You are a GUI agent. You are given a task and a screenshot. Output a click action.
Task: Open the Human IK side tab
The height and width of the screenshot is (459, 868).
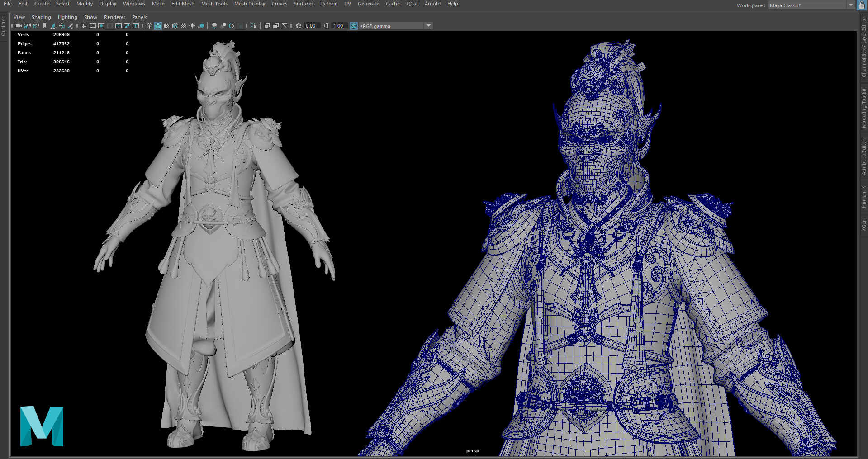(863, 197)
